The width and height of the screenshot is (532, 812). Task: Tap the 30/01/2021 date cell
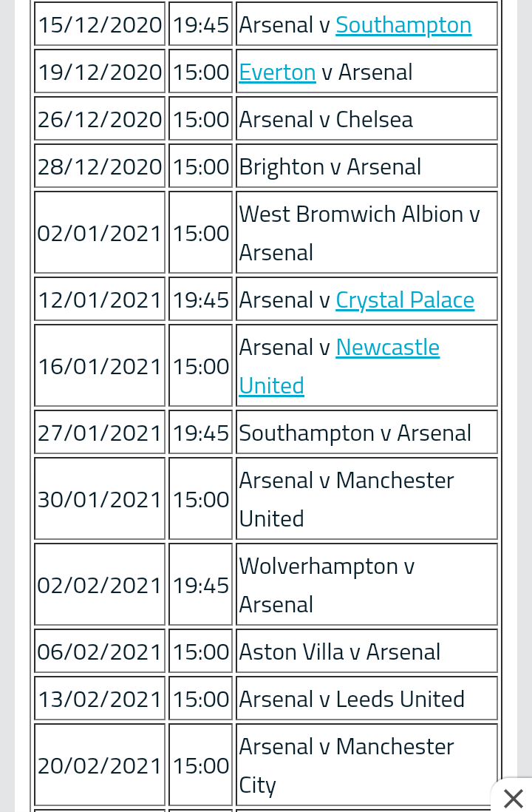[x=100, y=499]
